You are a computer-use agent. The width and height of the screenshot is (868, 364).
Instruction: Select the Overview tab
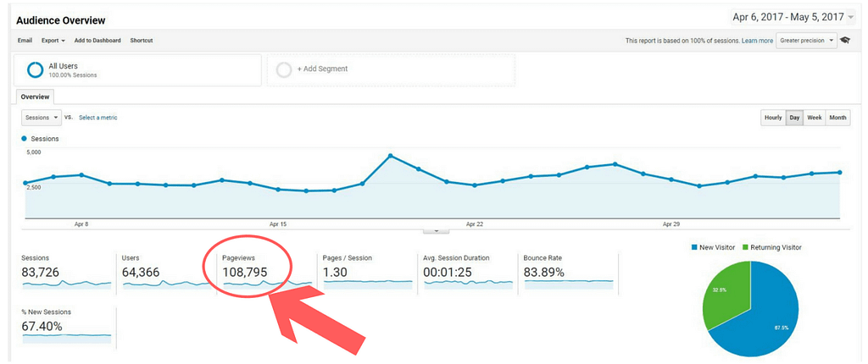35,97
